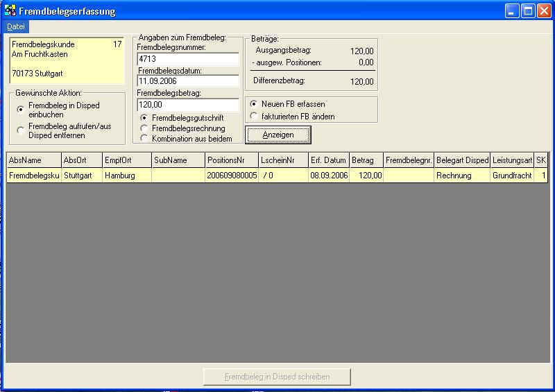
Task: Click the PositionsNr column header
Action: pos(231,160)
